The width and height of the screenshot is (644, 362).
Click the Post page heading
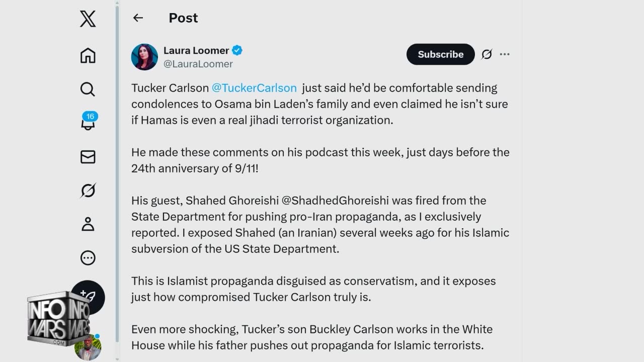pyautogui.click(x=183, y=18)
